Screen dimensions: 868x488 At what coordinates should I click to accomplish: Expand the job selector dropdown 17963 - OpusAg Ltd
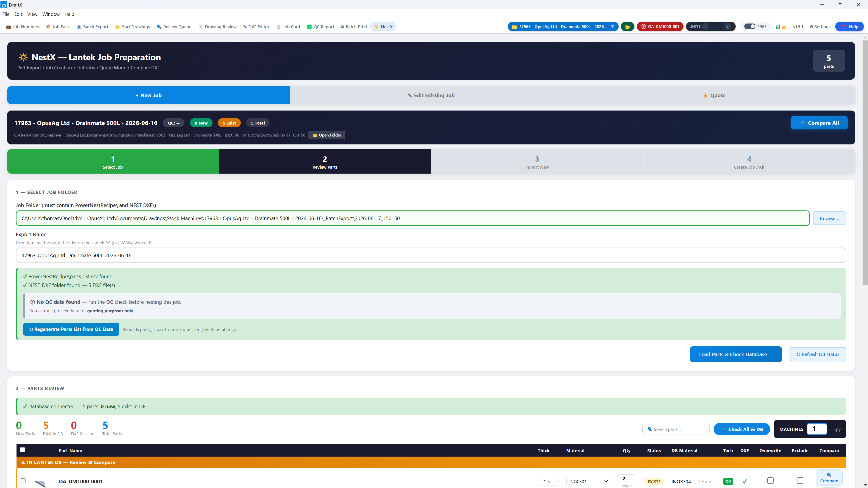(x=563, y=27)
